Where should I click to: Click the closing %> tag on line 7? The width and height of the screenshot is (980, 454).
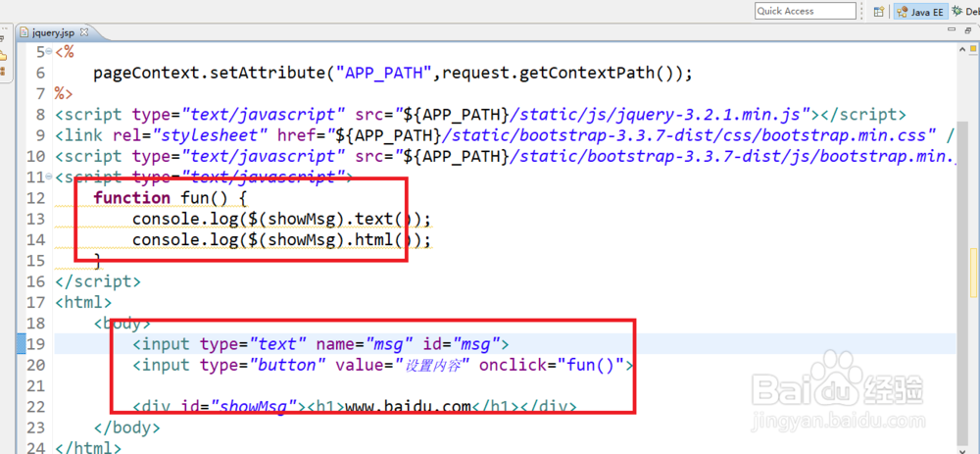(x=64, y=94)
